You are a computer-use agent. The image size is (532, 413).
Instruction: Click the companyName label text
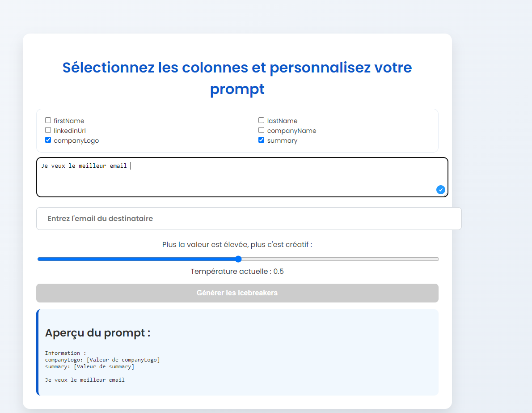[x=291, y=131]
